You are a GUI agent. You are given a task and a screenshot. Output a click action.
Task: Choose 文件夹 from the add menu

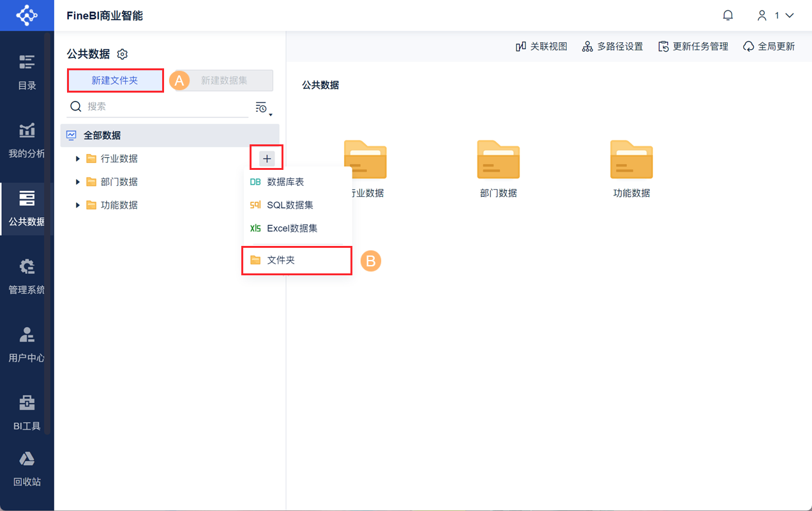pos(297,260)
